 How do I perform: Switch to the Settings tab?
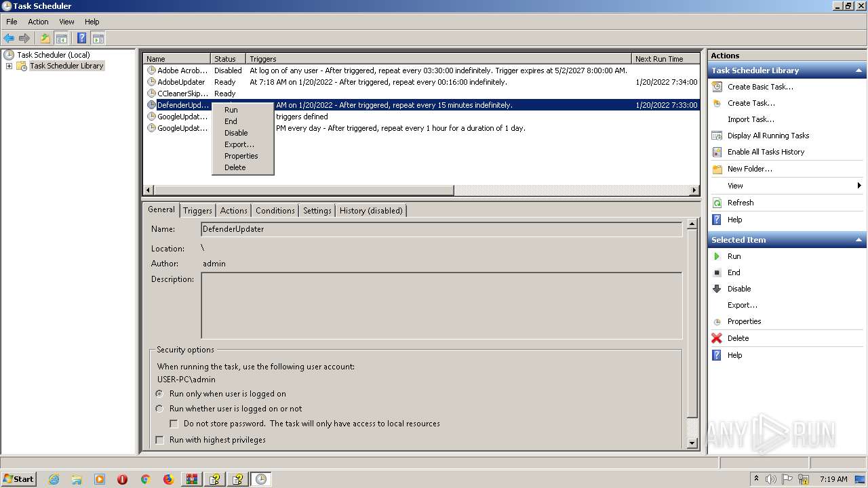tap(317, 211)
